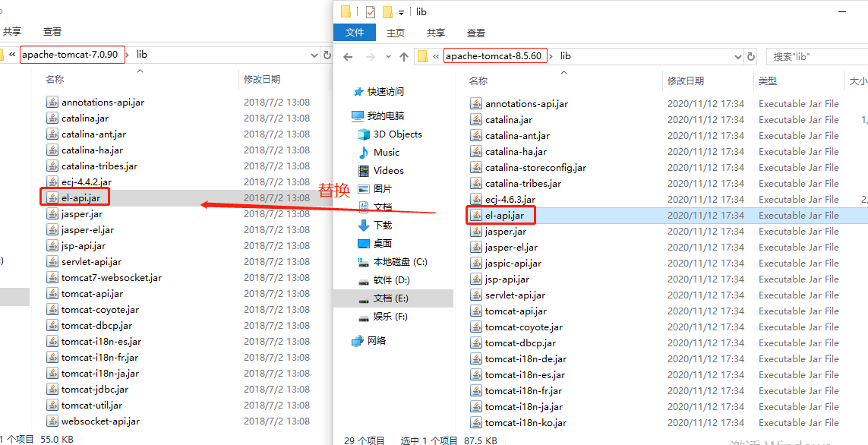
Task: Select 文档 (E:) drive
Action: tap(393, 298)
